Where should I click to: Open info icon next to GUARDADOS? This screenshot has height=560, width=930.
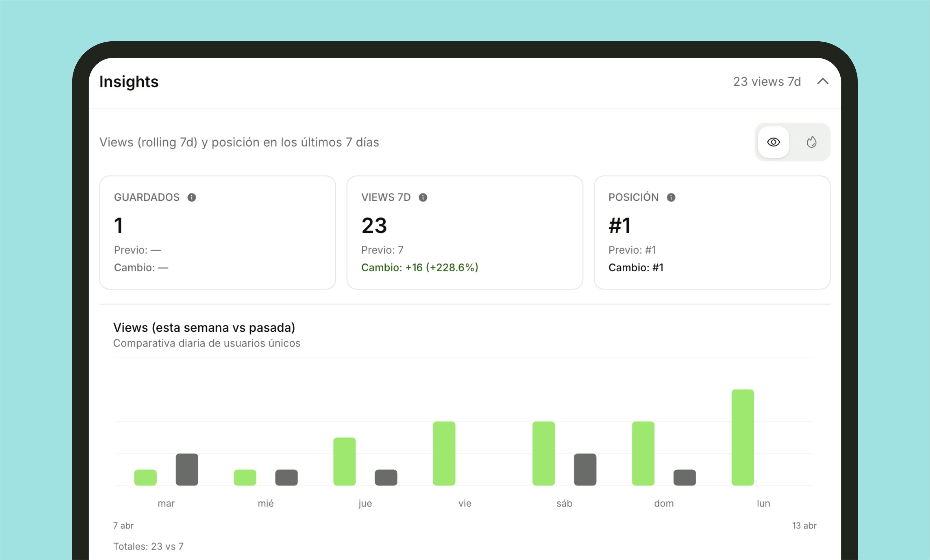click(x=192, y=197)
